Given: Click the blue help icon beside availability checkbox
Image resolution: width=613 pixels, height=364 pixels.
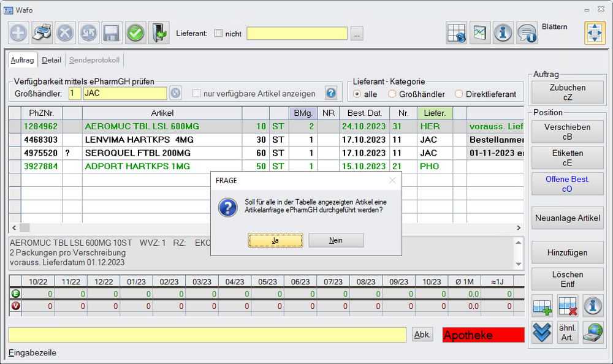Looking at the screenshot, I should [x=331, y=93].
